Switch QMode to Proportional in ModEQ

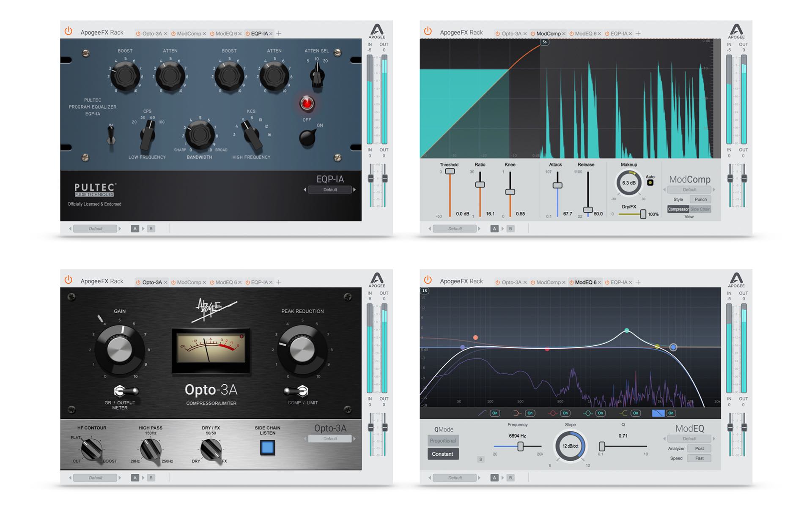(x=443, y=440)
